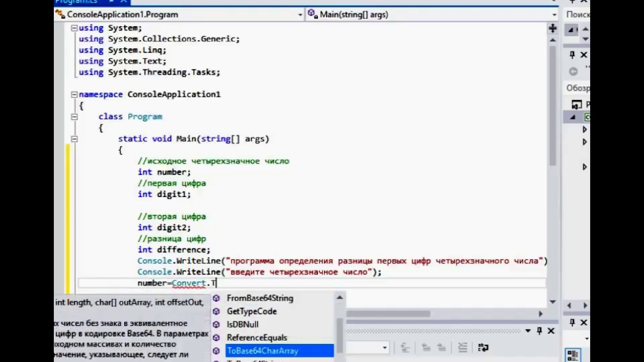Pick GetTypeCode from the completion list
The image size is (644, 362).
pos(252,311)
